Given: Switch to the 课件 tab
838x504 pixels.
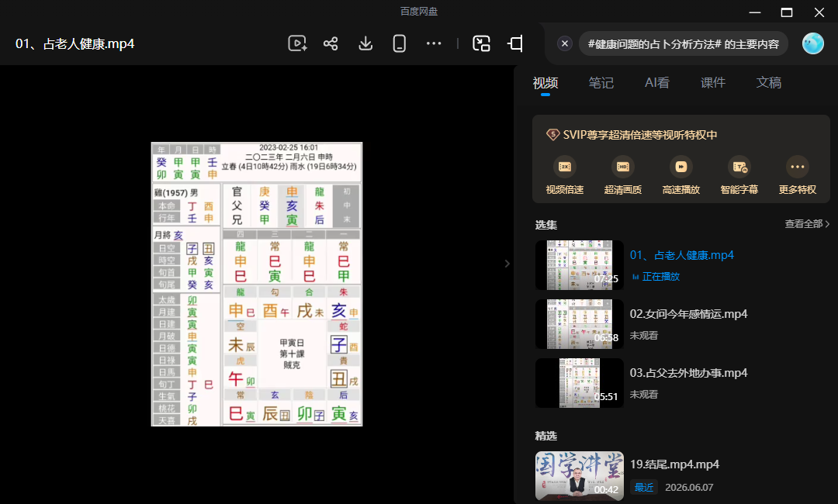Looking at the screenshot, I should 713,83.
